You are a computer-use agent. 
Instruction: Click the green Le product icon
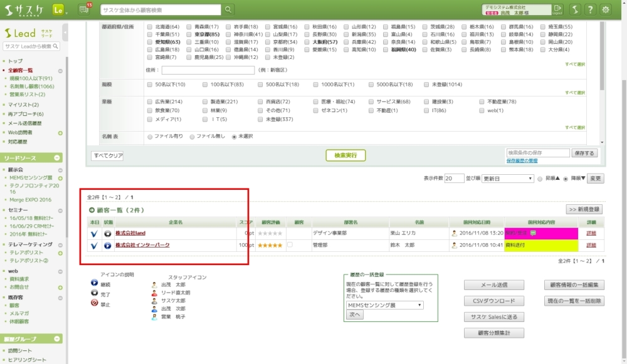59,9
